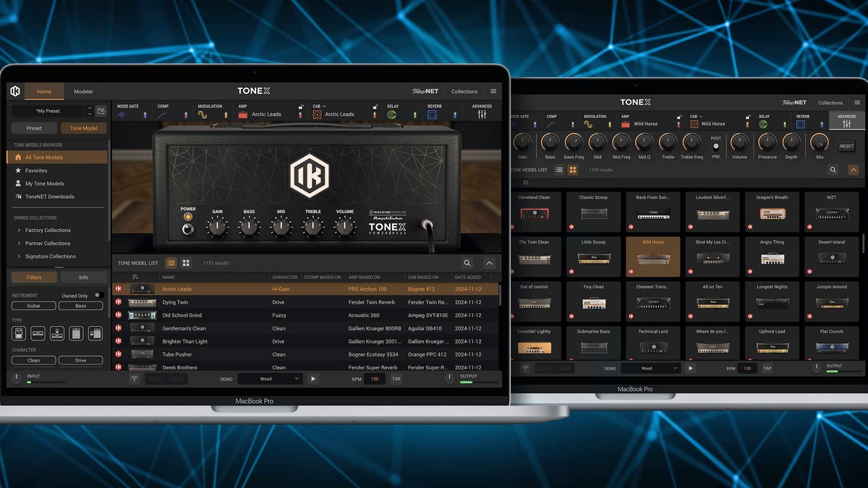Screen dimensions: 868x488
Task: Select last type filter icon in Type row
Action: [95, 333]
